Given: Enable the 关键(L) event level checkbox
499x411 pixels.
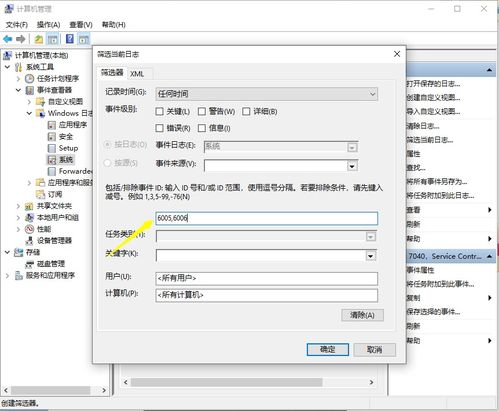Looking at the screenshot, I should pyautogui.click(x=159, y=111).
